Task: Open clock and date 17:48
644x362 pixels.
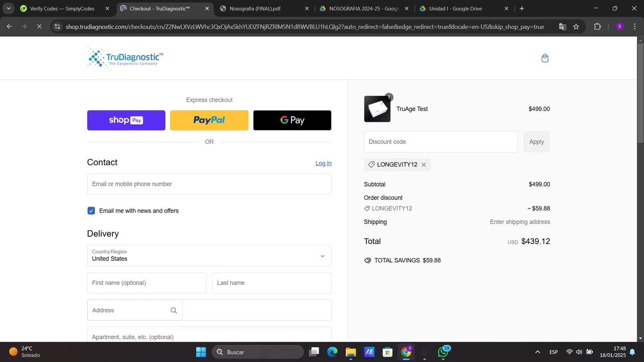Action: click(613, 352)
